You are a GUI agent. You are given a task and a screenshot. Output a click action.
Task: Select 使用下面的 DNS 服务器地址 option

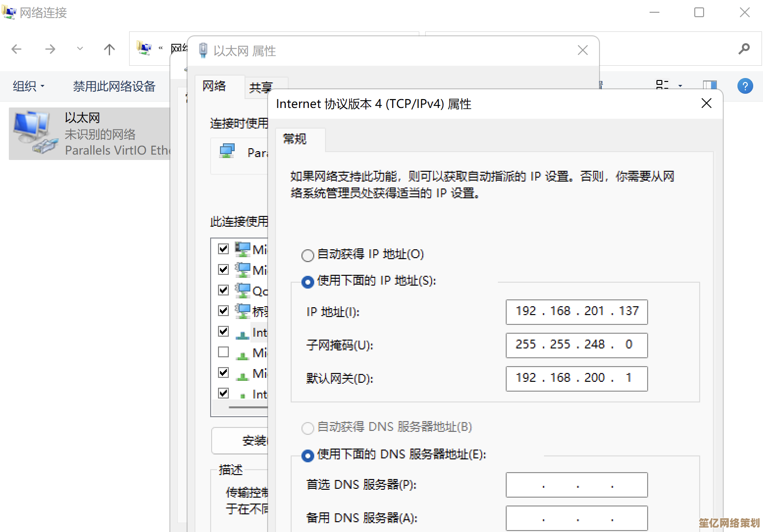click(x=308, y=456)
